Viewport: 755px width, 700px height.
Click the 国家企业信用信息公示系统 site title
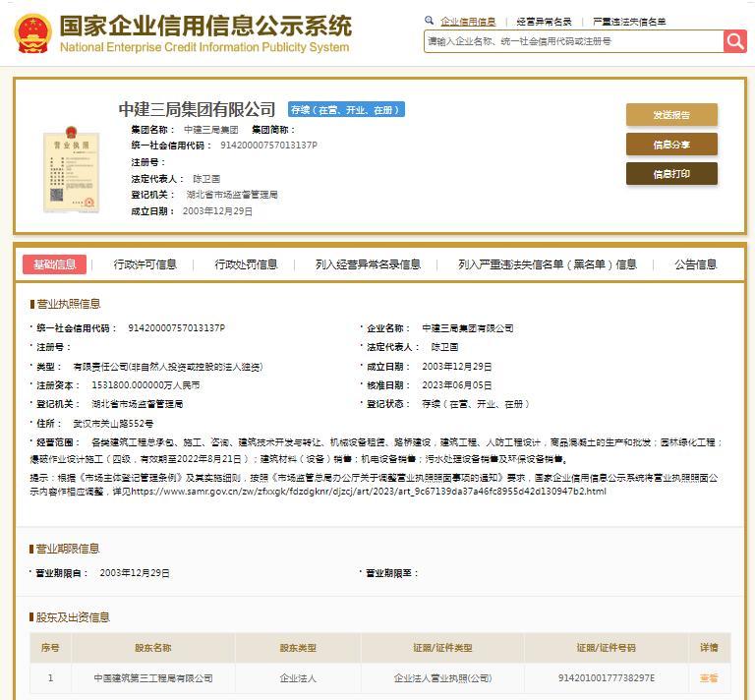[x=205, y=26]
